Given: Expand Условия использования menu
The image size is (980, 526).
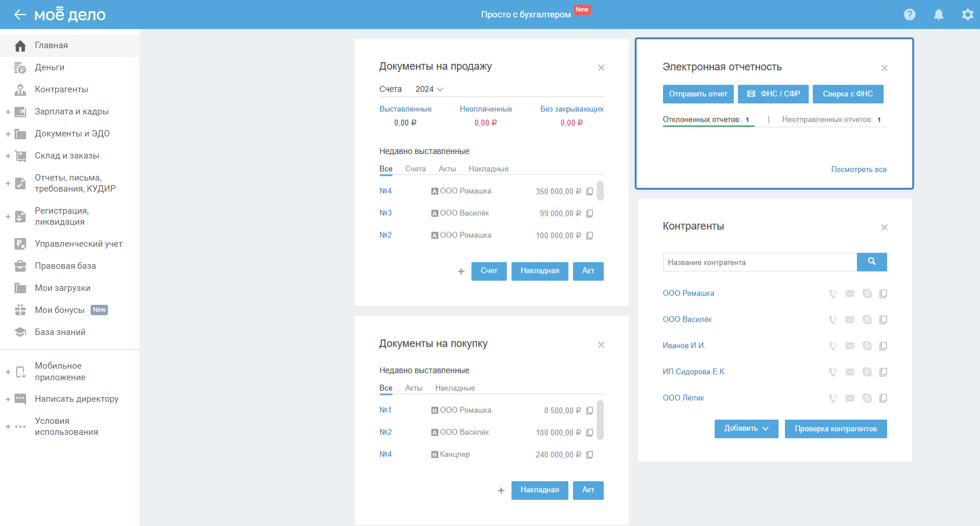Looking at the screenshot, I should tap(8, 427).
